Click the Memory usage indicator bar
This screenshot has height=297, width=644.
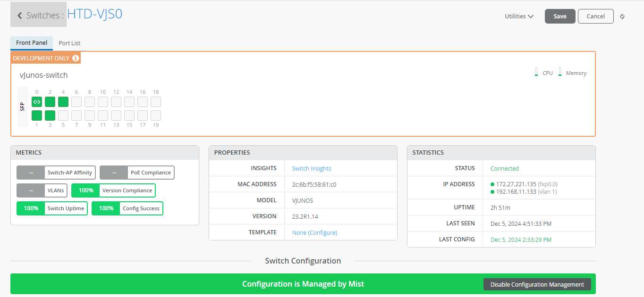point(560,72)
